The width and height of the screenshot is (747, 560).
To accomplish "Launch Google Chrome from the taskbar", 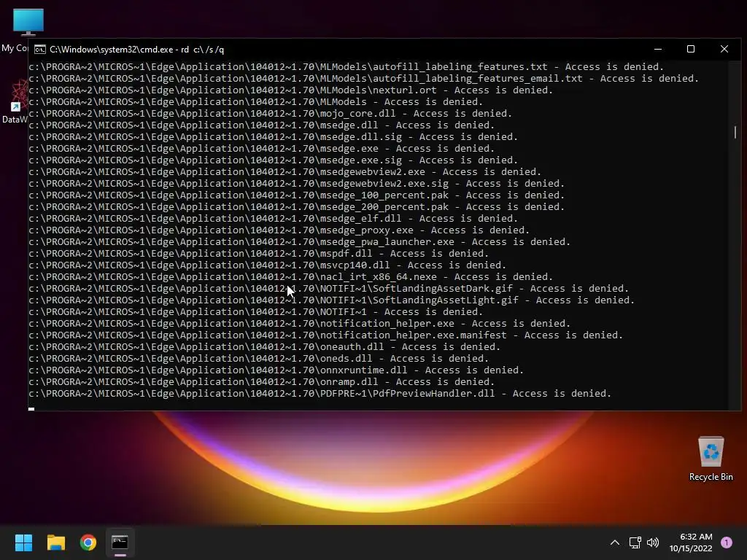I will click(88, 542).
